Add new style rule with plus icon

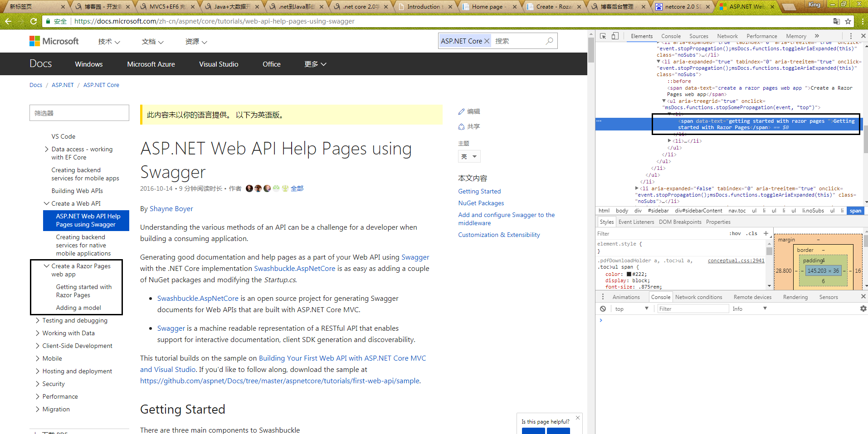[766, 233]
